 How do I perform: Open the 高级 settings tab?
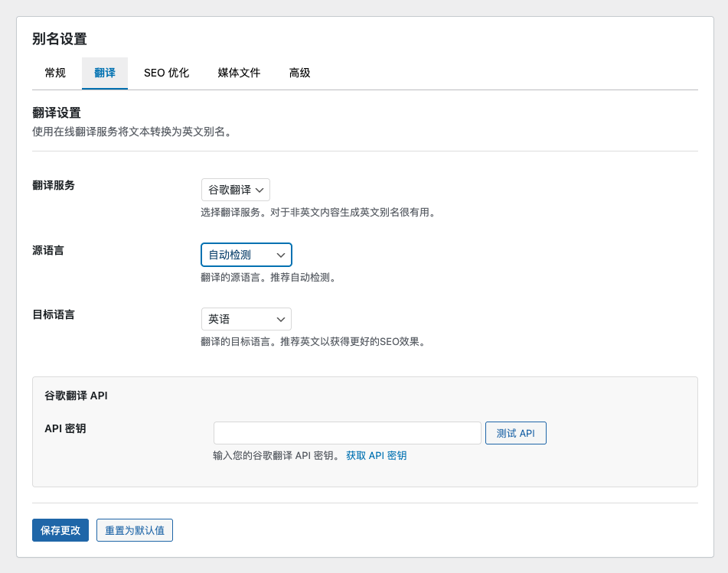tap(299, 73)
